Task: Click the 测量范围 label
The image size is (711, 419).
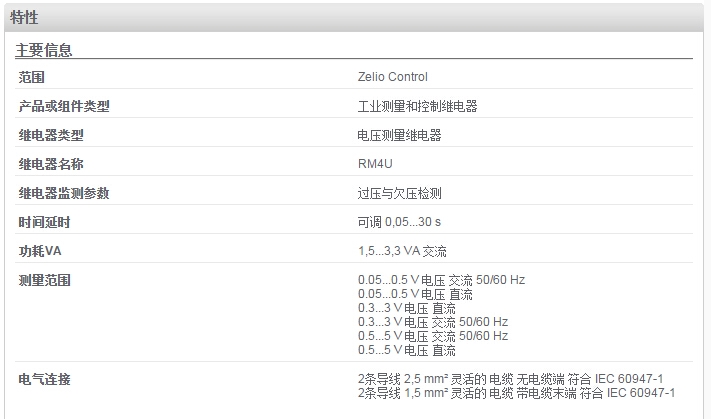Action: (44, 280)
